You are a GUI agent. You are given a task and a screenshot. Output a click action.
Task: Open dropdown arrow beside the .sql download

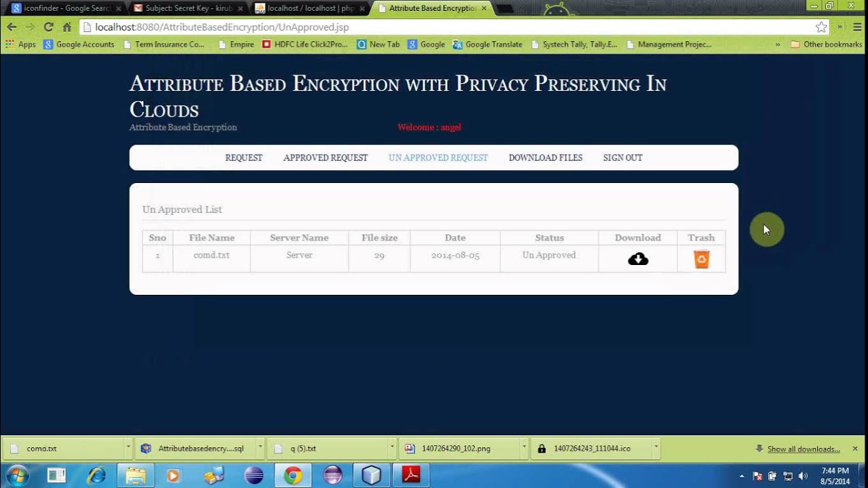click(260, 448)
